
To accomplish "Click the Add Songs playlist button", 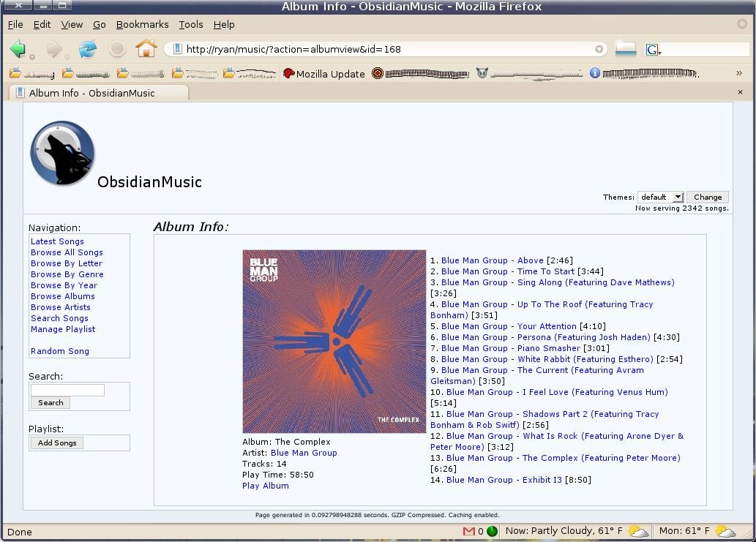I will pyautogui.click(x=57, y=443).
